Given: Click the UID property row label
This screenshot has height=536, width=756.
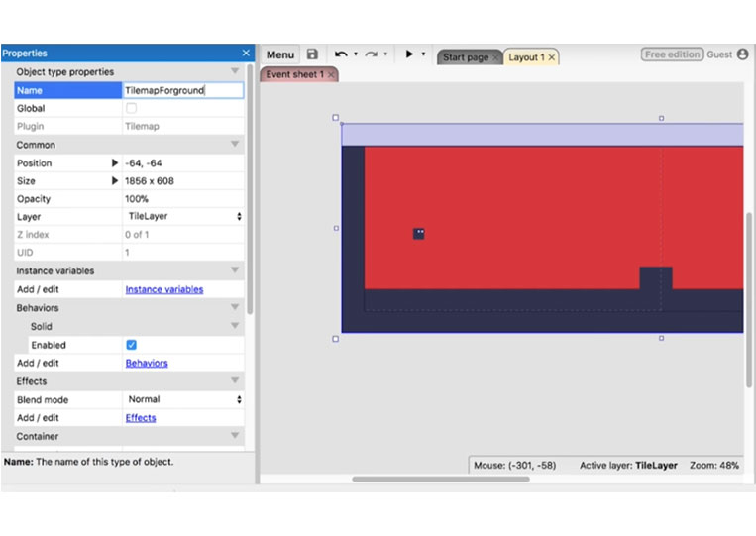Looking at the screenshot, I should point(25,253).
